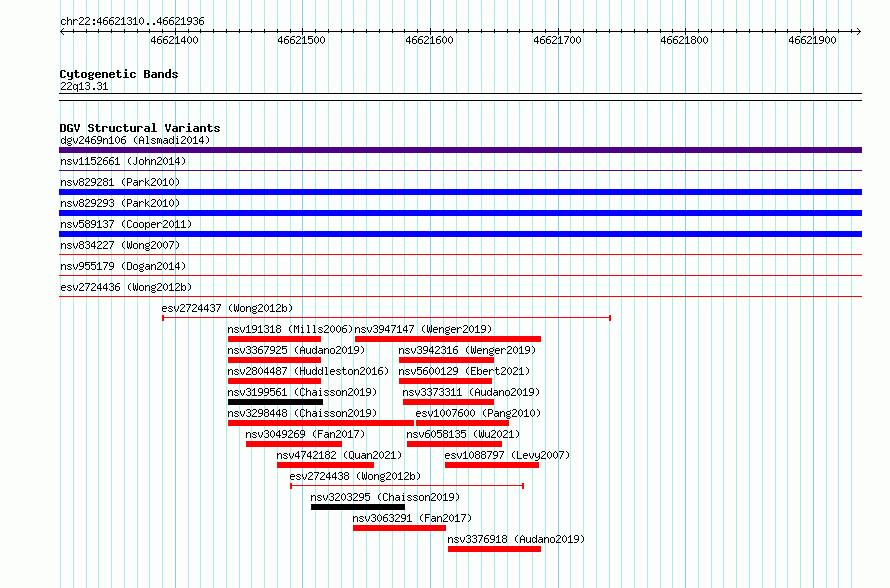Click the dgv2469n106 (Alsmadi2014) variant label

pos(135,140)
